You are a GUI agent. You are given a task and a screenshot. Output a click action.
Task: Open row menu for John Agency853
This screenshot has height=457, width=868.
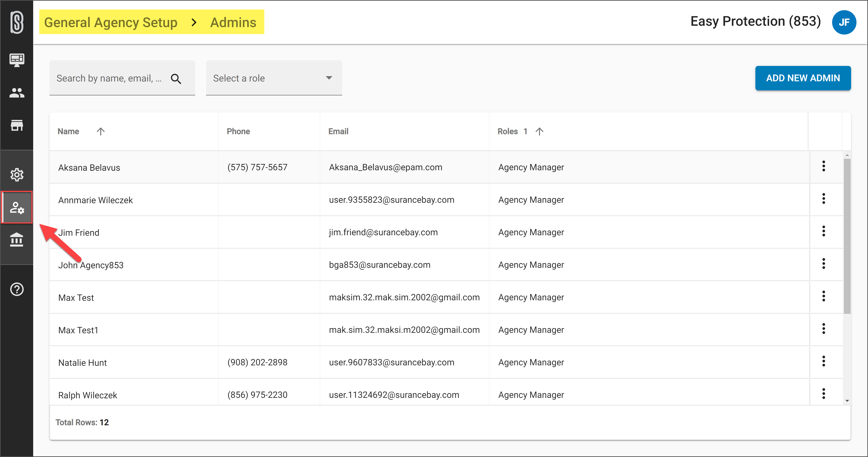(824, 264)
